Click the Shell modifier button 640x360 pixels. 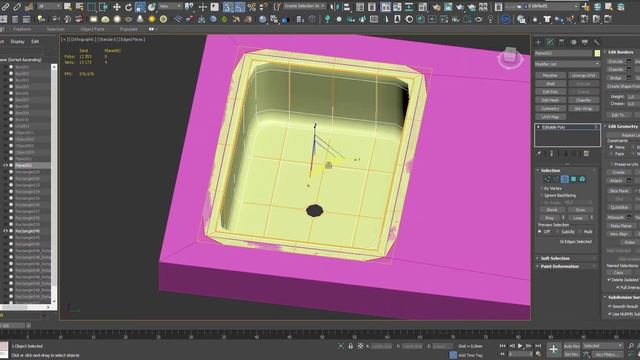pos(550,84)
